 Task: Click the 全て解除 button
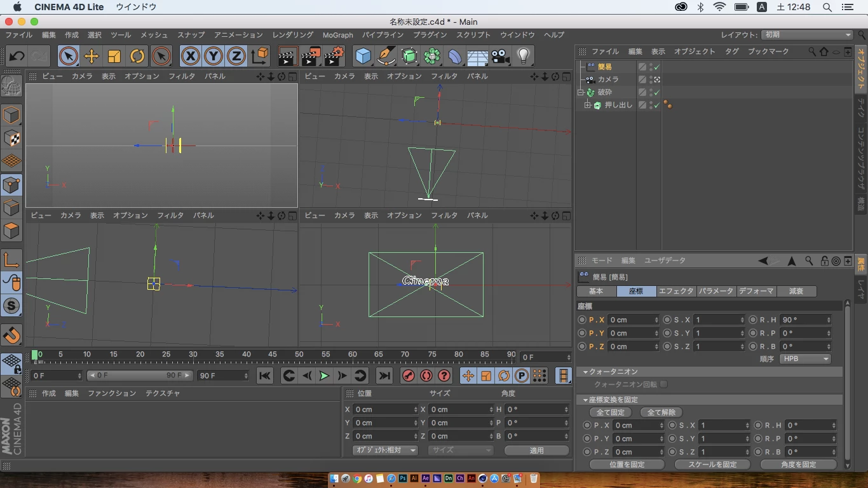point(661,412)
